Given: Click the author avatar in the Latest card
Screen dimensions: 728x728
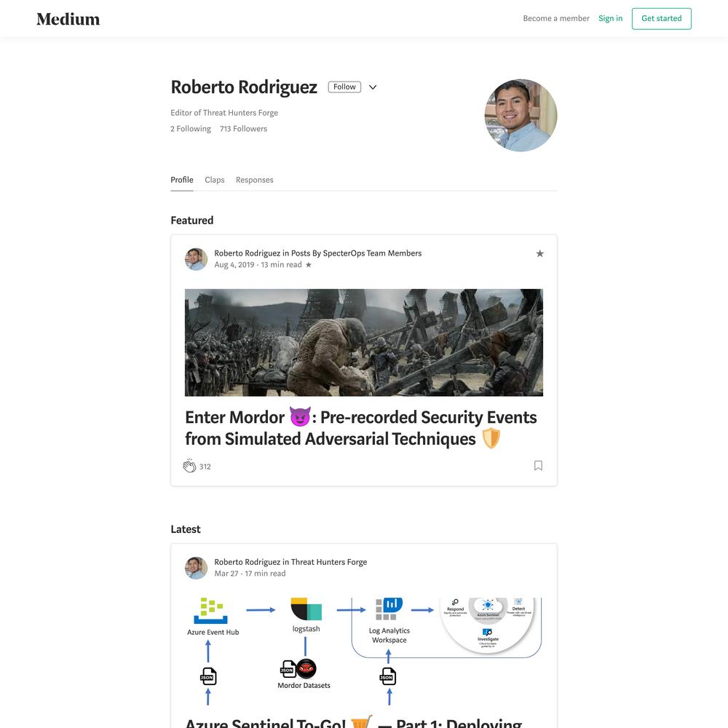Looking at the screenshot, I should coord(196,568).
